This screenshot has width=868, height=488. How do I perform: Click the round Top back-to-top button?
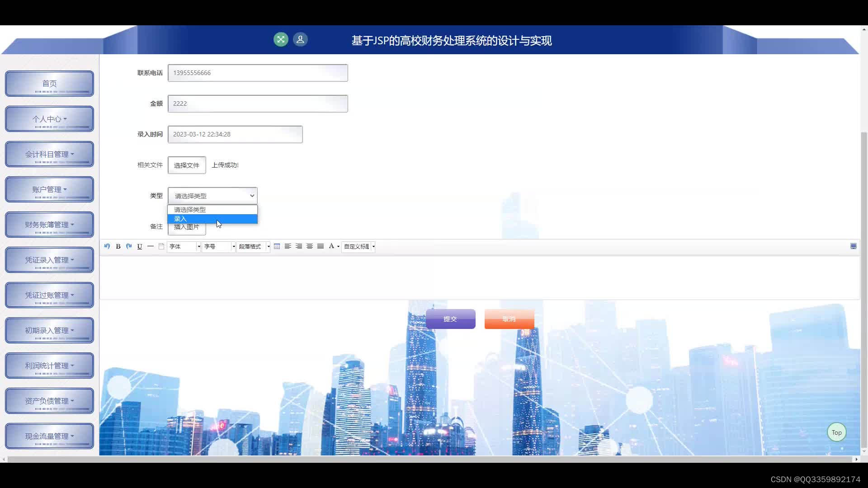(837, 432)
